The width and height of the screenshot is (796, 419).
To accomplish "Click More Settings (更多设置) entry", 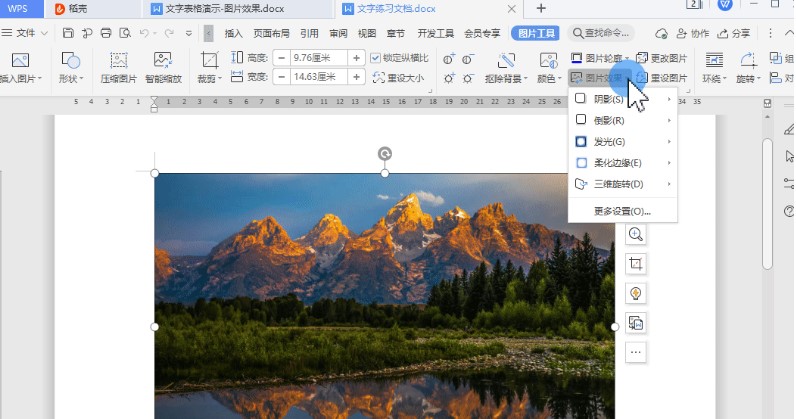I will click(x=622, y=211).
